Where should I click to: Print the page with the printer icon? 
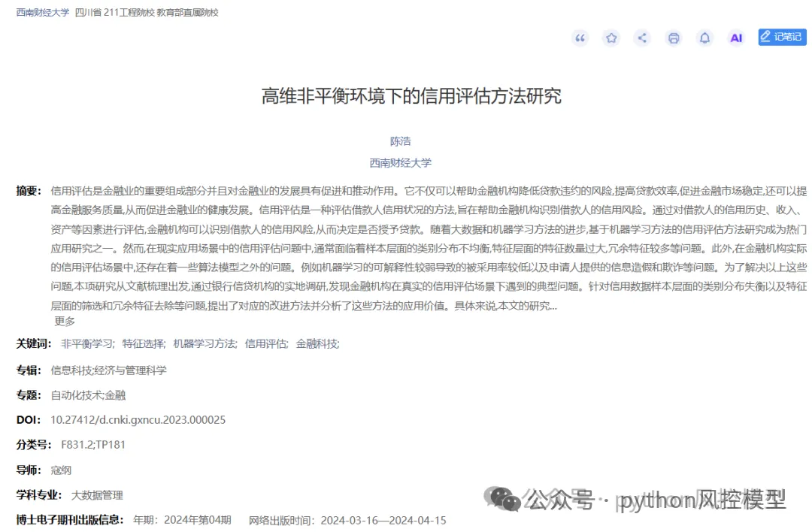click(673, 38)
